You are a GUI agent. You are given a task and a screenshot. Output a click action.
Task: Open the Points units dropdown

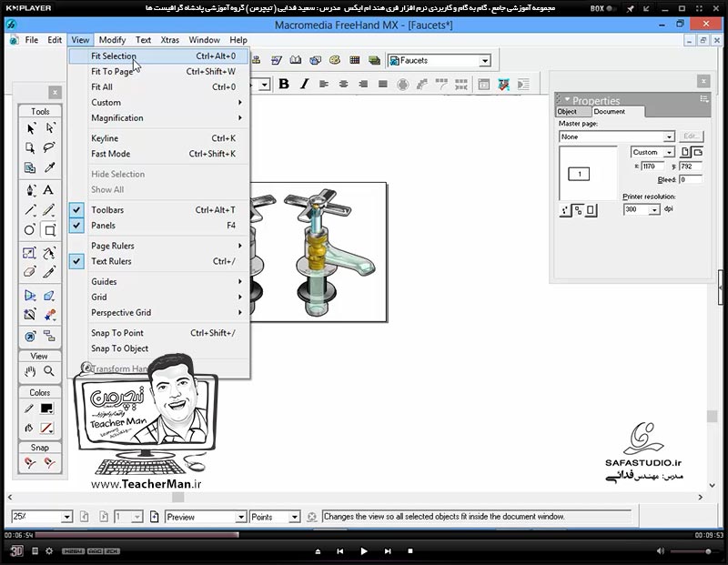point(294,517)
